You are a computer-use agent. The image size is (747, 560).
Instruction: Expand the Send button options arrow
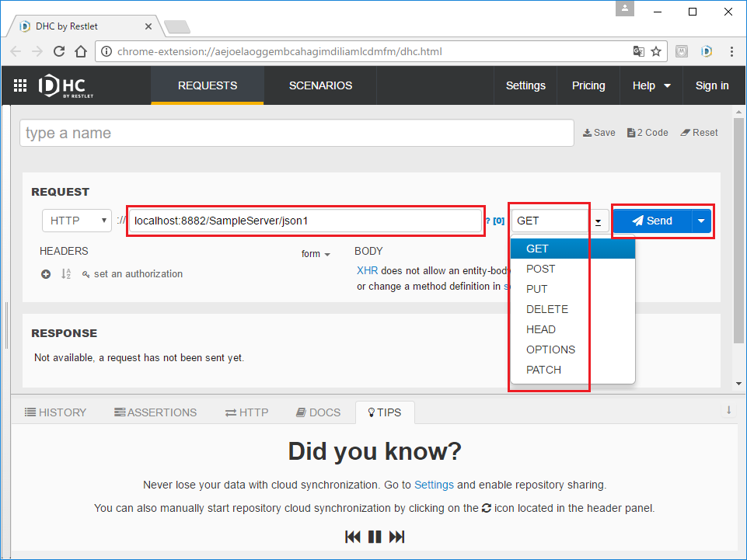(x=701, y=221)
